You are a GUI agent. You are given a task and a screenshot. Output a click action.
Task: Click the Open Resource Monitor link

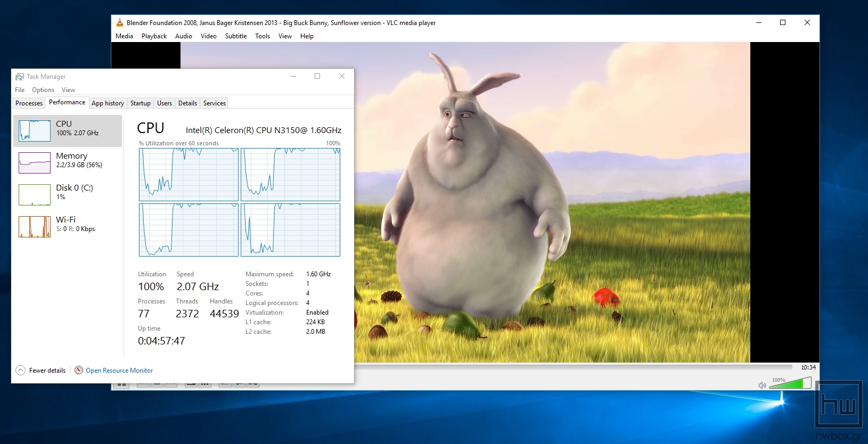click(x=119, y=371)
